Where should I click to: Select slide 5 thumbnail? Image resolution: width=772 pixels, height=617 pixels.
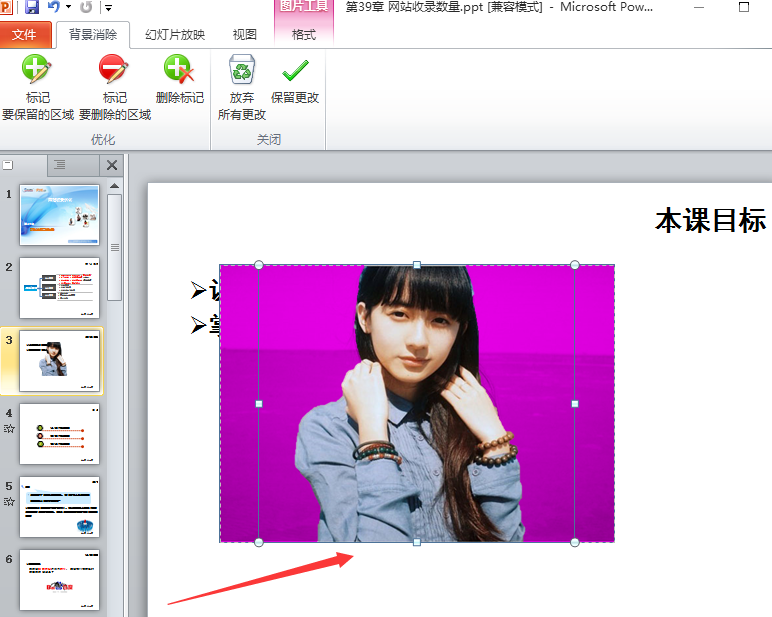pos(59,507)
